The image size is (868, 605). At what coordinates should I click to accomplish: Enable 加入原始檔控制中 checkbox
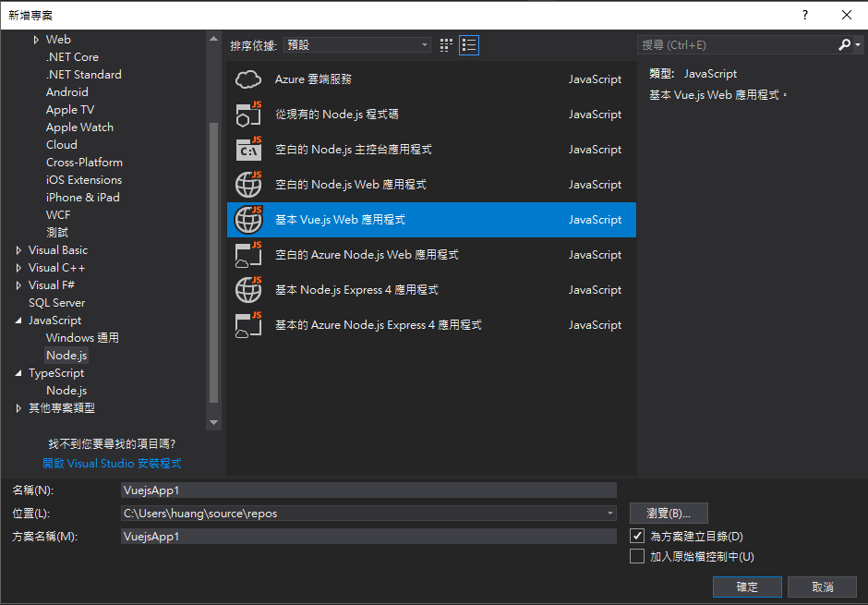637,556
